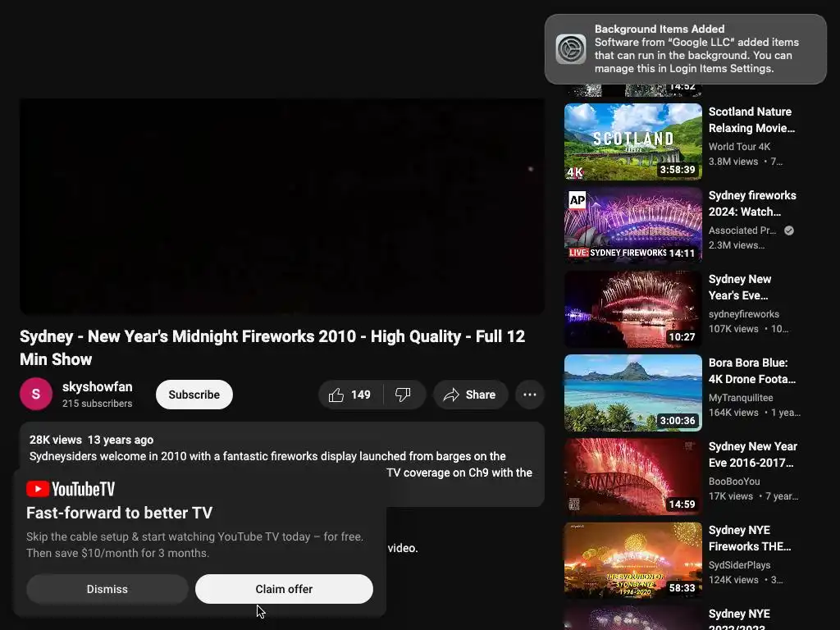
Task: Click the '124K views' text under SydSiderPlays
Action: 733,580
